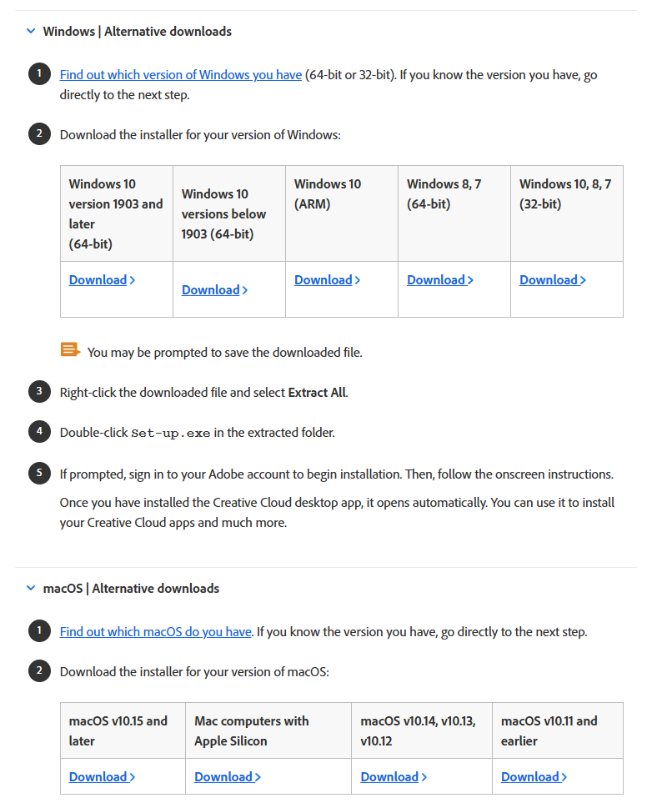The height and width of the screenshot is (803, 672).
Task: Download the Windows 10, 8, 7 32-bit installer
Action: click(552, 280)
